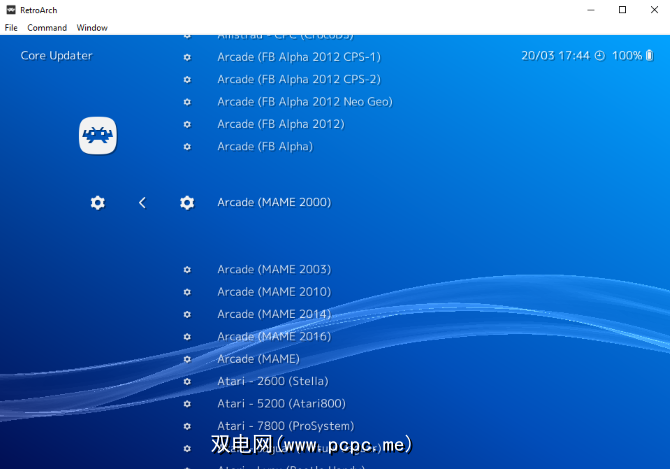
Task: Select Arcade (FB Alpha 2012 CPS-2) core
Action: point(298,79)
